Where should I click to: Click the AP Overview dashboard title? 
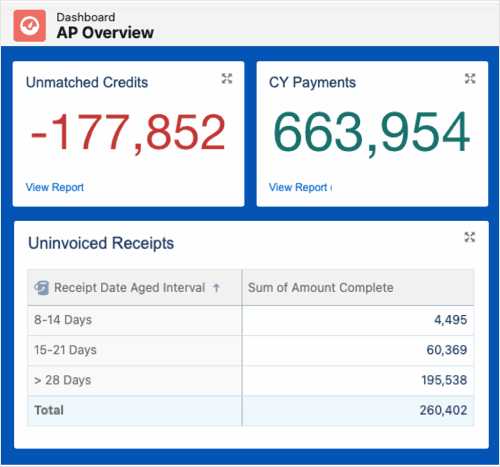(105, 33)
